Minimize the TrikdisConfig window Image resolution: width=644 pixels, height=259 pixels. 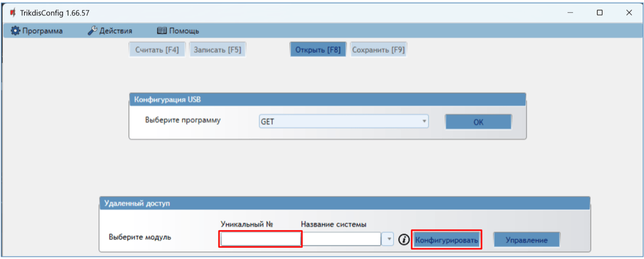570,12
